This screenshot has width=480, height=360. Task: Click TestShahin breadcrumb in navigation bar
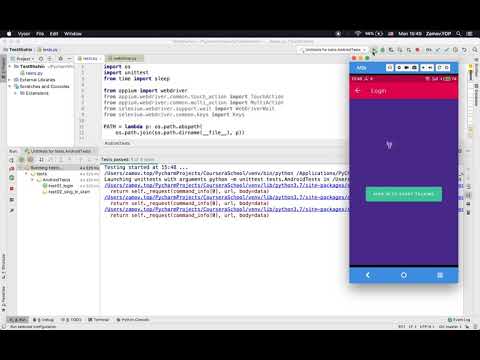point(20,50)
